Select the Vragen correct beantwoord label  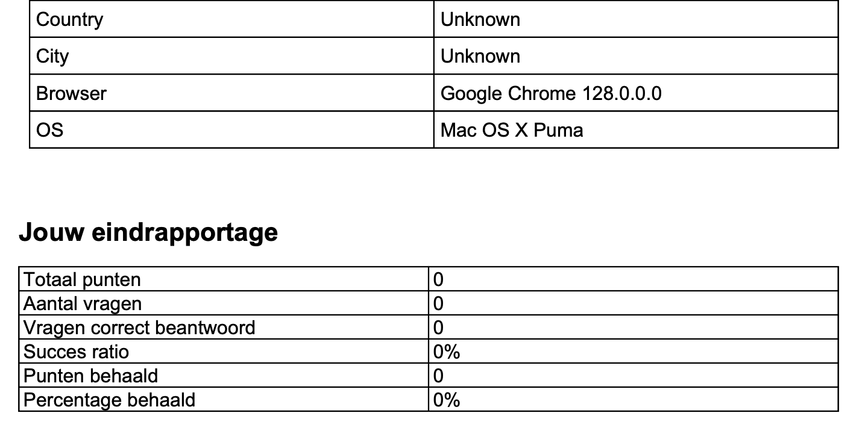point(139,328)
